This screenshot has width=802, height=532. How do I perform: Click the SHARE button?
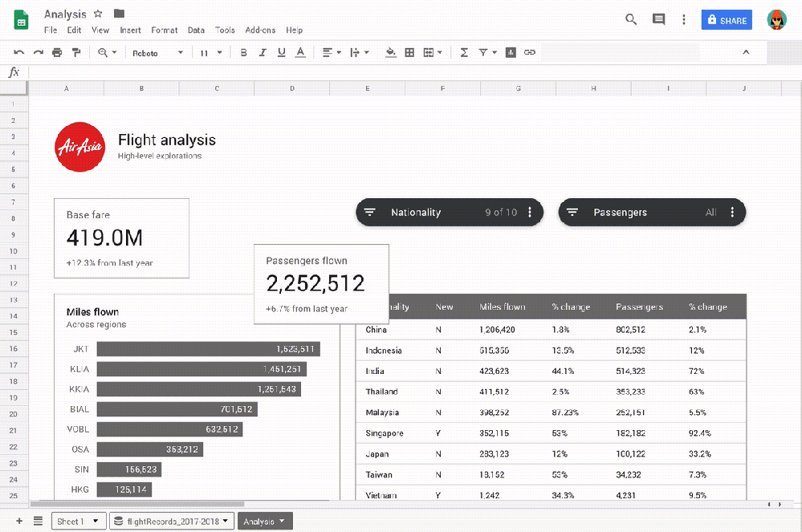point(726,19)
